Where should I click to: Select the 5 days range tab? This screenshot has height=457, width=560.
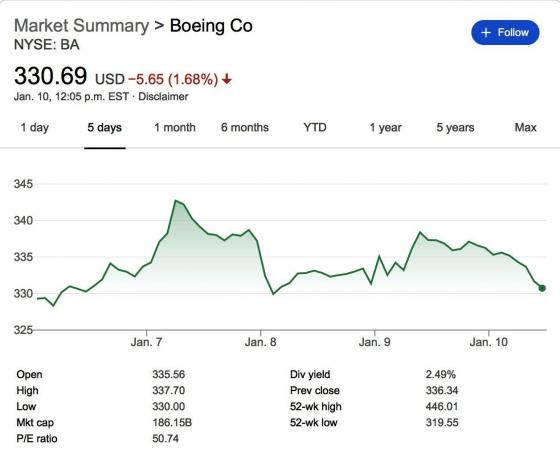(105, 127)
